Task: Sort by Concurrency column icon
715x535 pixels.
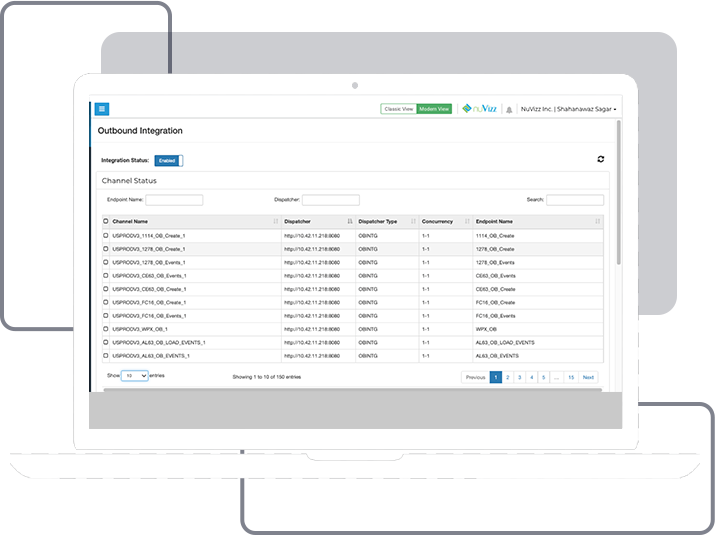Action: click(x=467, y=221)
